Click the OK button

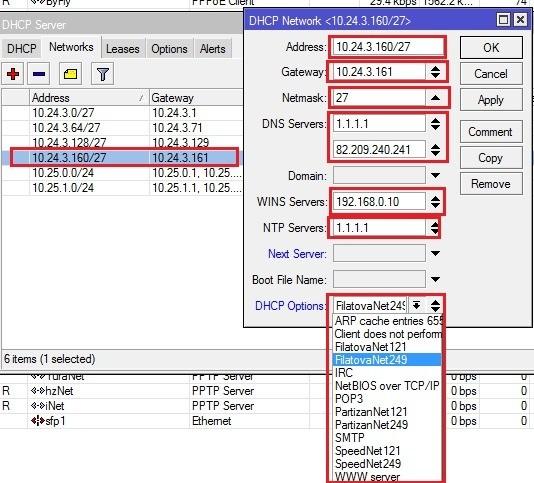click(x=491, y=47)
